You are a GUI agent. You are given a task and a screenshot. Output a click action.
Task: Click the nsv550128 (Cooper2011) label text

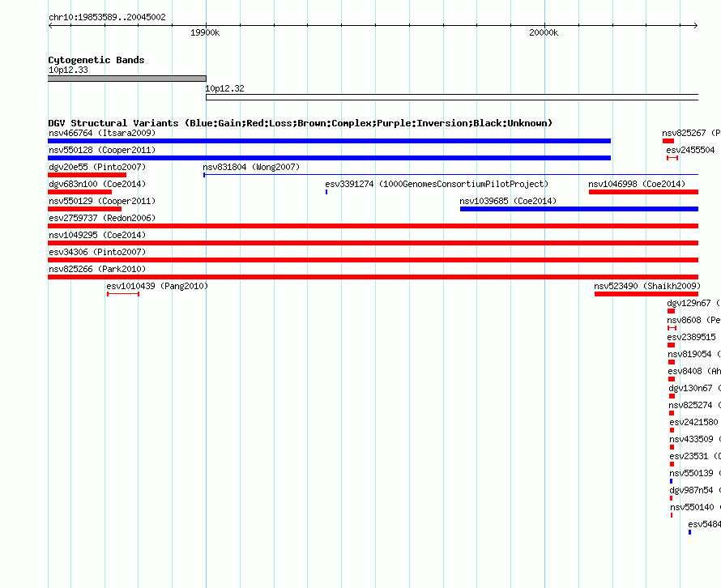(102, 151)
